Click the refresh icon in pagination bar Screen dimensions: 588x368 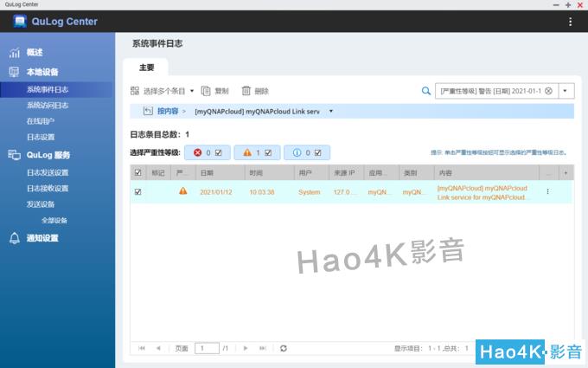pos(284,348)
